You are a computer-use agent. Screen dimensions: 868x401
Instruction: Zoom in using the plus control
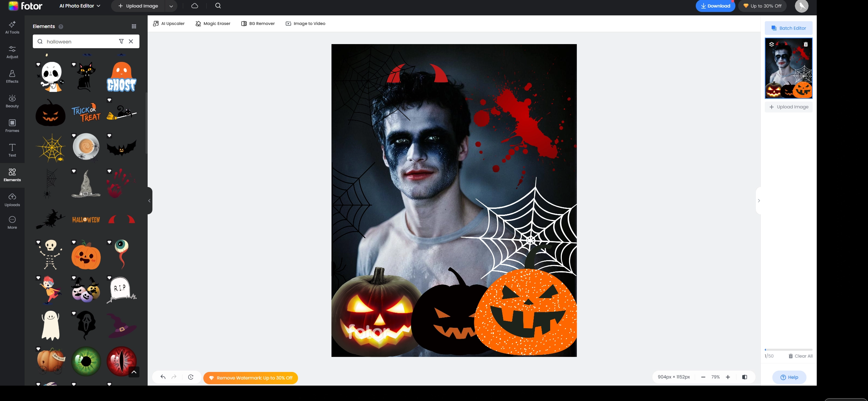pyautogui.click(x=728, y=377)
